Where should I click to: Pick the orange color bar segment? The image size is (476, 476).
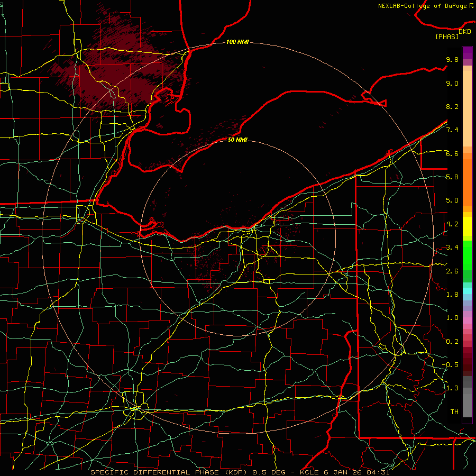coord(467,183)
